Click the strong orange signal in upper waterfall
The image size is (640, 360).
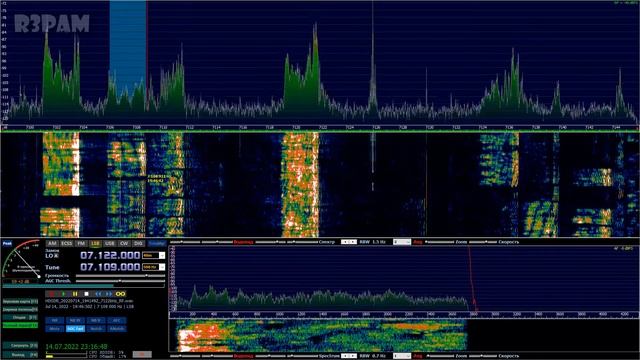301,184
